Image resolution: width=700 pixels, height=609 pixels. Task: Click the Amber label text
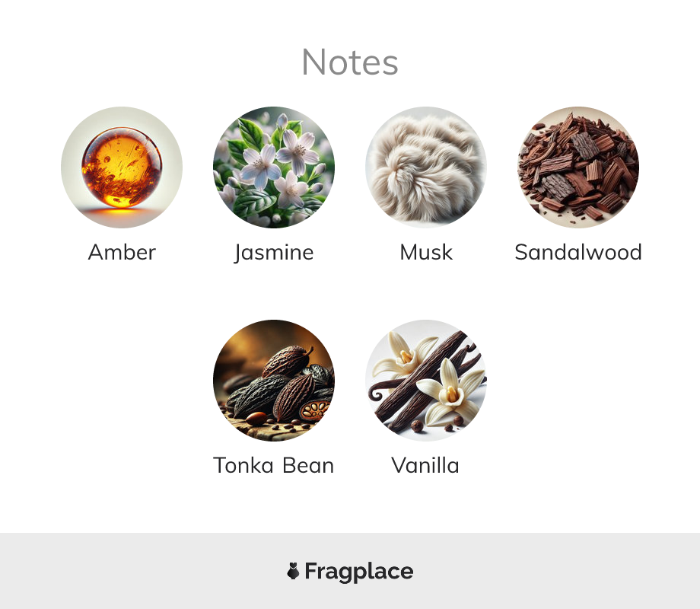pyautogui.click(x=122, y=252)
